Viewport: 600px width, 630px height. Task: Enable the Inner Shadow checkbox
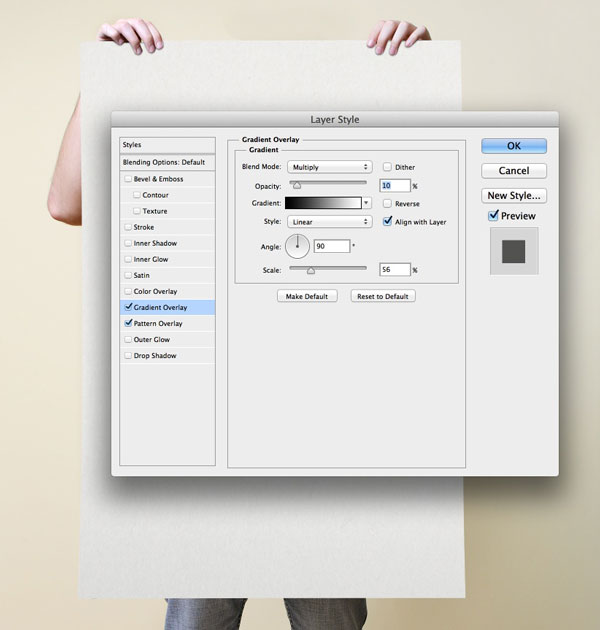coord(128,243)
